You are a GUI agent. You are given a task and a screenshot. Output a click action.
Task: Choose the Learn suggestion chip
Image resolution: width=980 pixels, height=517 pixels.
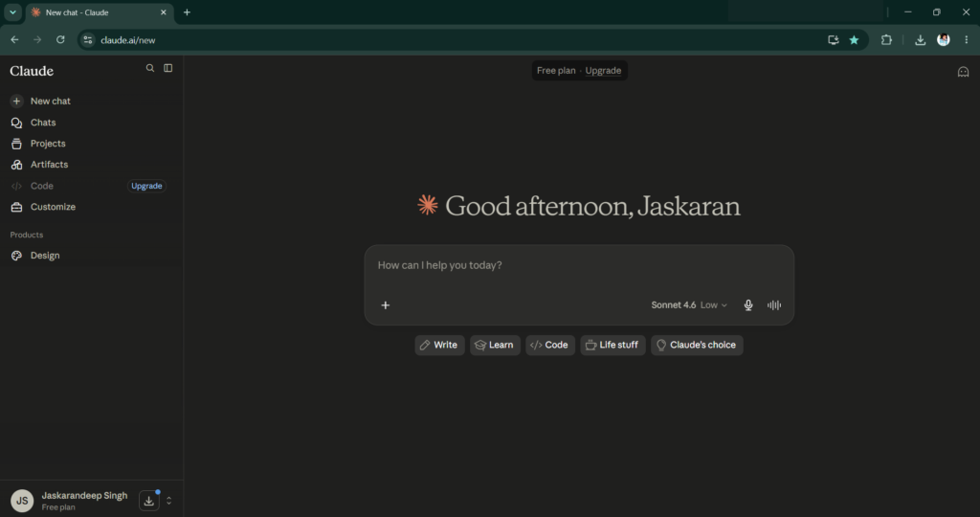[495, 345]
